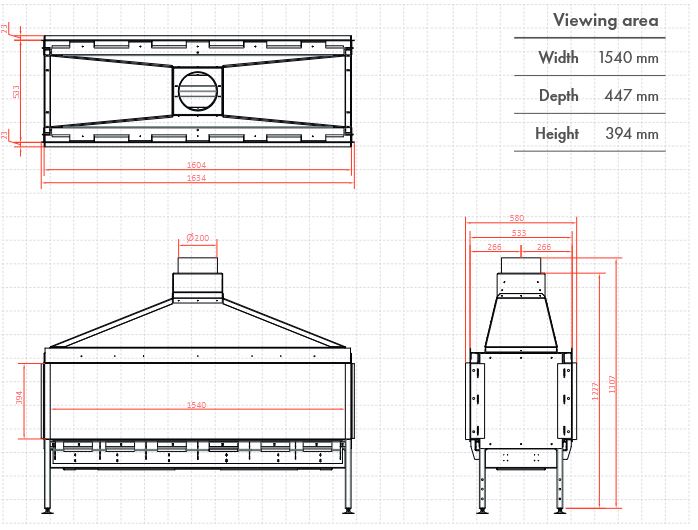Click the circular flue outlet in top view

[x=196, y=91]
